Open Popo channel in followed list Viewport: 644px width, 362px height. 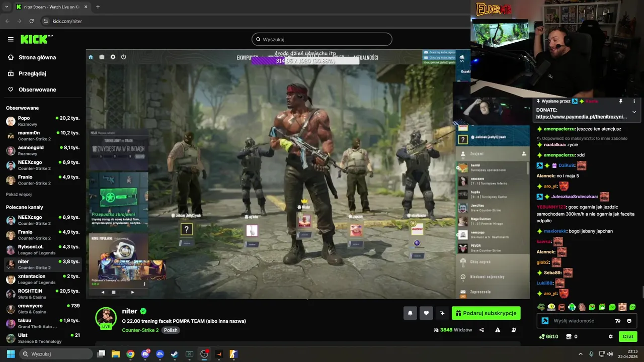(43, 121)
